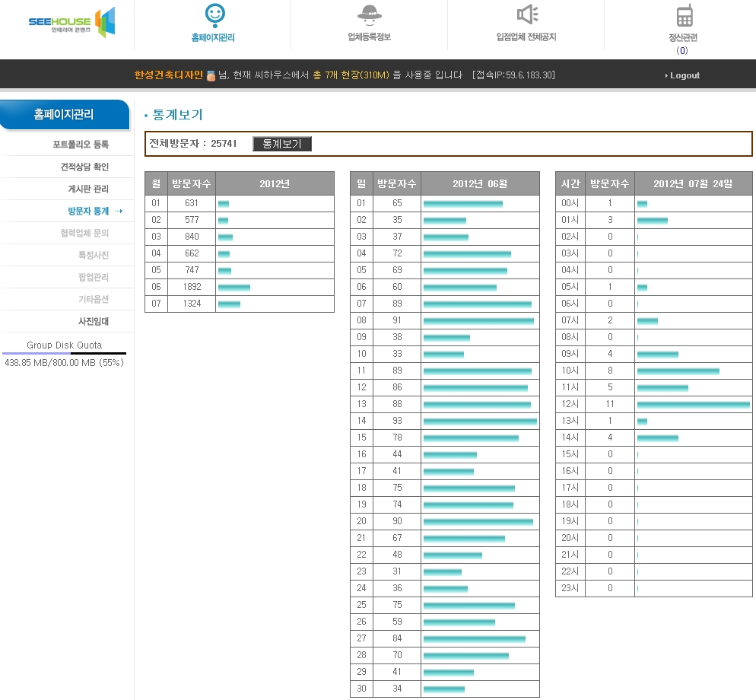The image size is (756, 700).
Task: Click the 12시 hourly visitor bar
Action: pyautogui.click(x=693, y=404)
